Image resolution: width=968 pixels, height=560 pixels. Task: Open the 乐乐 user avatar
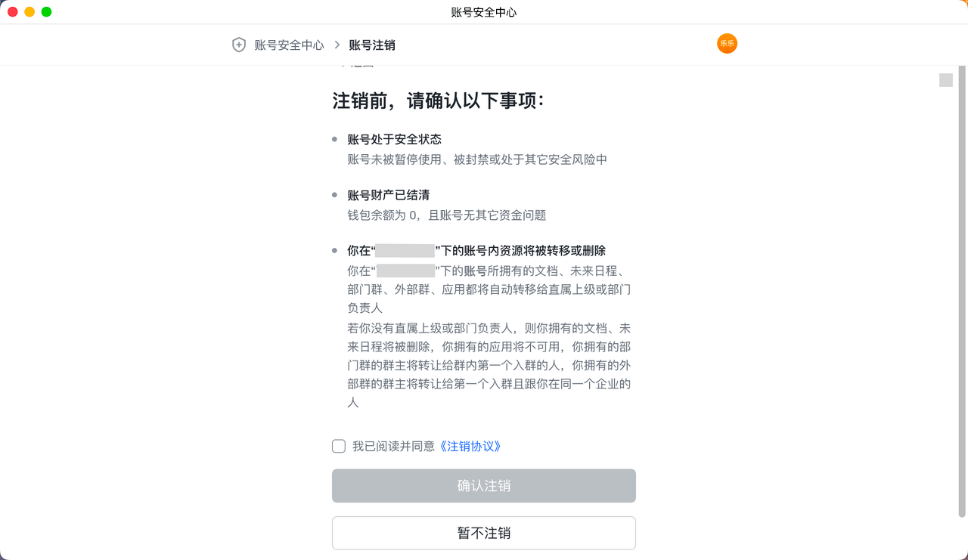(727, 44)
